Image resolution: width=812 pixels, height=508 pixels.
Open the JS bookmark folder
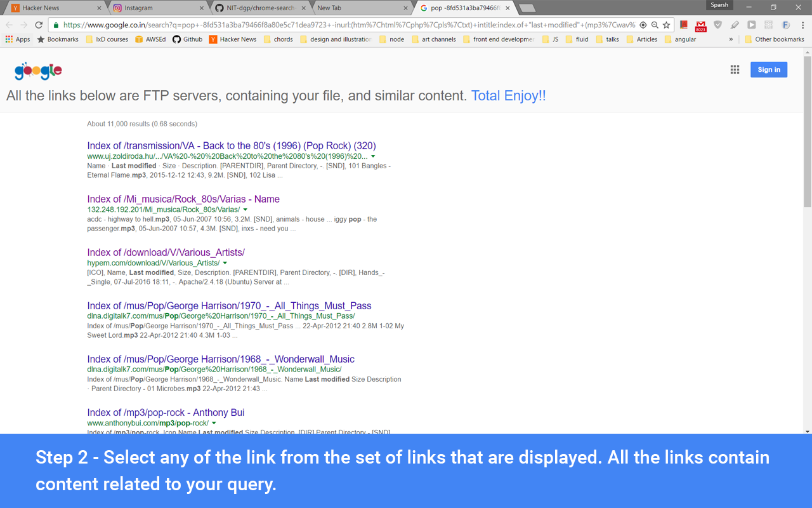click(x=551, y=39)
